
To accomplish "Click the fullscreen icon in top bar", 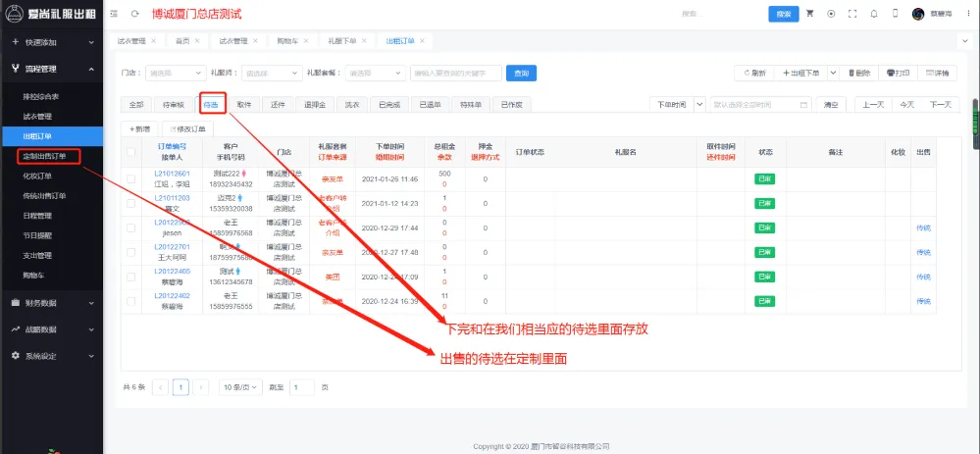I will 851,14.
